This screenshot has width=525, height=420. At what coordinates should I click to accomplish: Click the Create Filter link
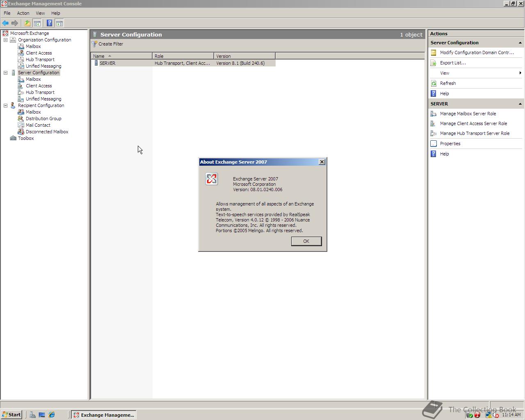point(111,44)
